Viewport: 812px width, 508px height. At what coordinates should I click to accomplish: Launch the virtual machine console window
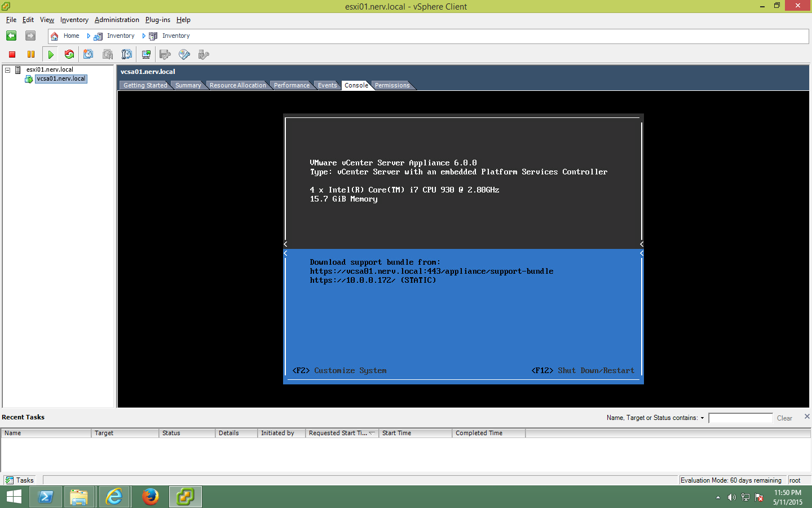point(145,54)
